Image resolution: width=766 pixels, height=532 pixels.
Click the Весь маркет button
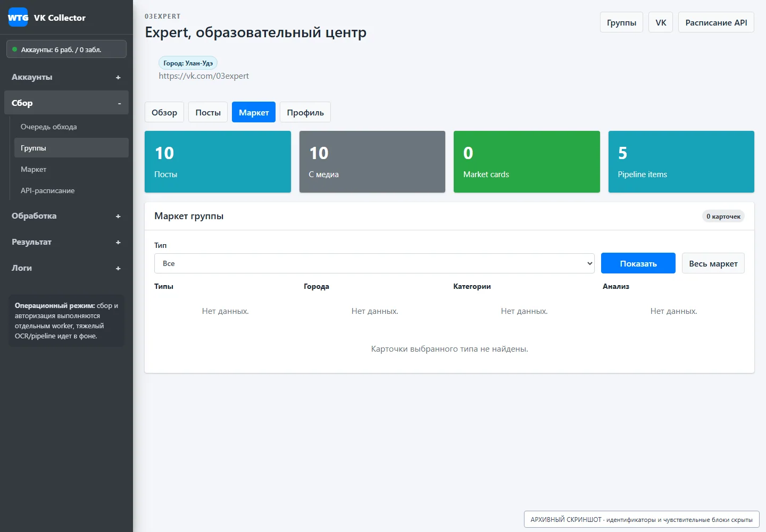point(713,263)
